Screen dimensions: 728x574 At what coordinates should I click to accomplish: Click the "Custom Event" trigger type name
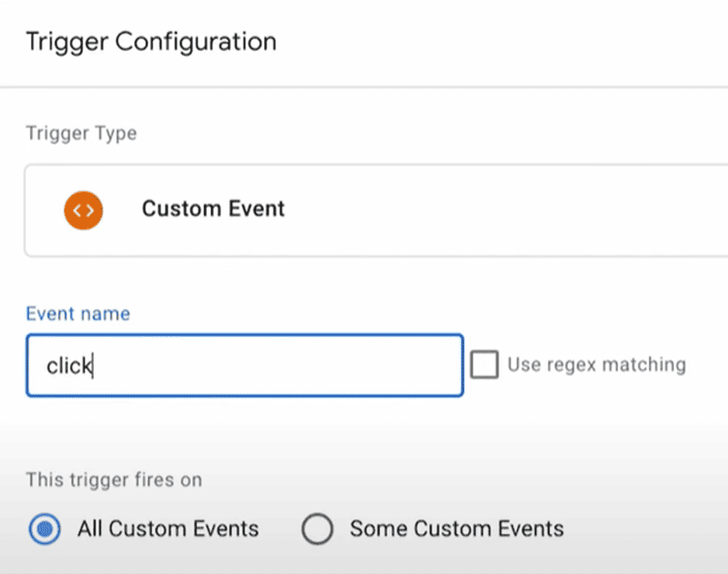[213, 209]
